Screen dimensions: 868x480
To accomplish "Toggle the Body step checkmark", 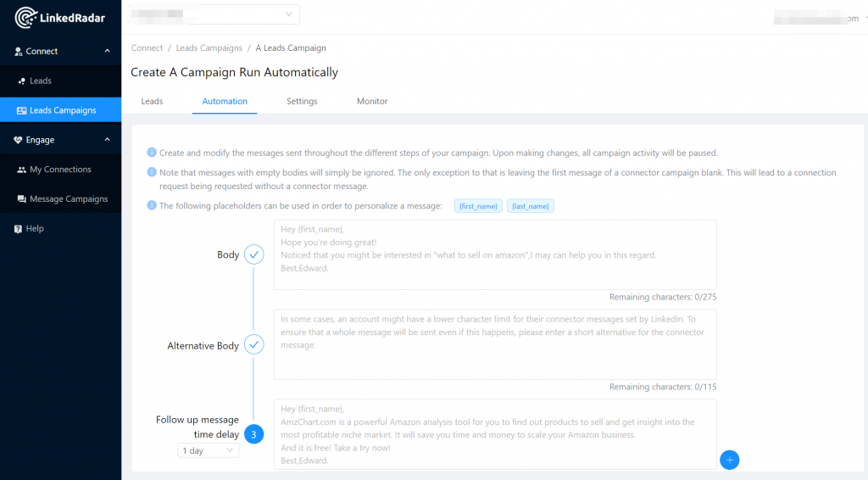I will pyautogui.click(x=253, y=254).
